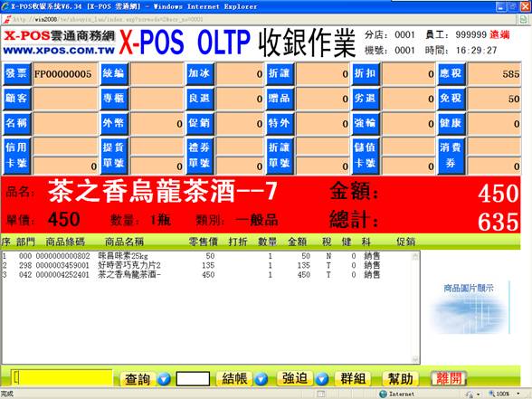Expand the arrow next to 結帳
The width and height of the screenshot is (532, 399).
click(x=261, y=378)
